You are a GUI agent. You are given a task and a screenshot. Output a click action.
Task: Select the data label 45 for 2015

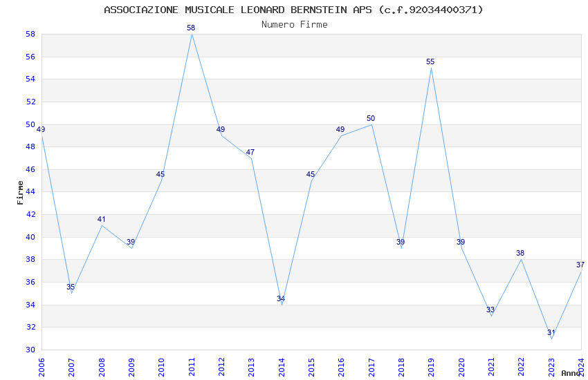pyautogui.click(x=311, y=175)
